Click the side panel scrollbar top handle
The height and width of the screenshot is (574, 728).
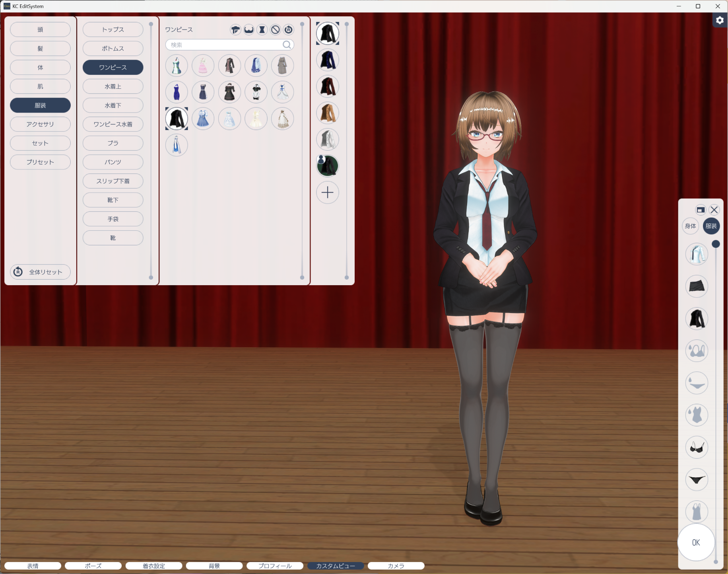point(716,244)
